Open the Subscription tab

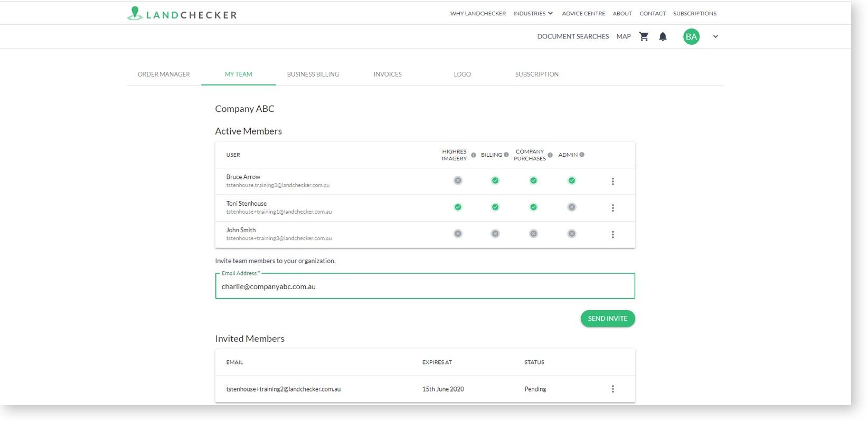pos(537,74)
